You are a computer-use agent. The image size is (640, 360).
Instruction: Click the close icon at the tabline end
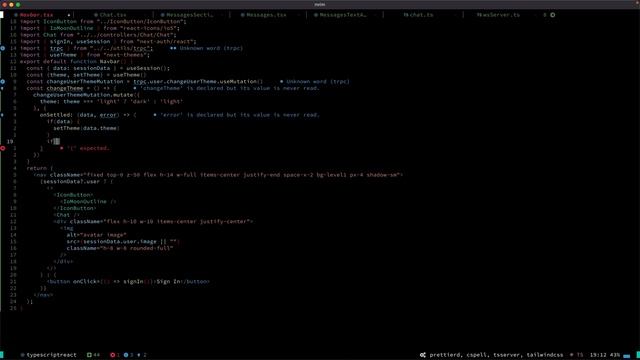coord(553,15)
